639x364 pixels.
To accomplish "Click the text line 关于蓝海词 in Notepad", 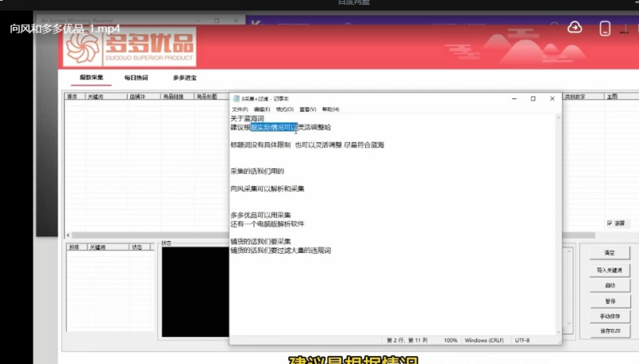I will [247, 118].
